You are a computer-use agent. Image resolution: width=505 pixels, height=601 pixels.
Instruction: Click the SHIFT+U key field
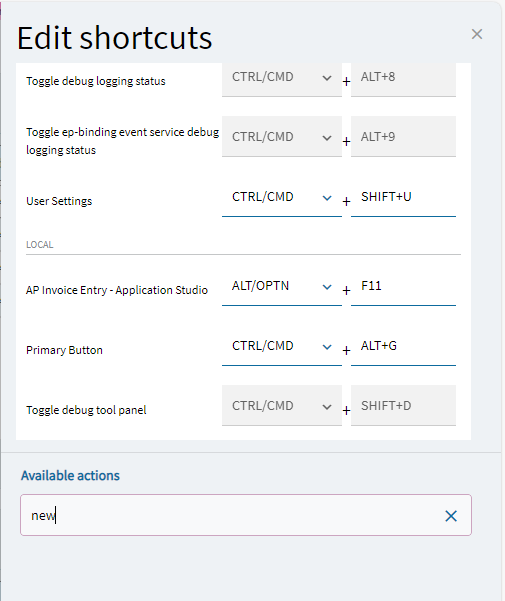point(403,197)
